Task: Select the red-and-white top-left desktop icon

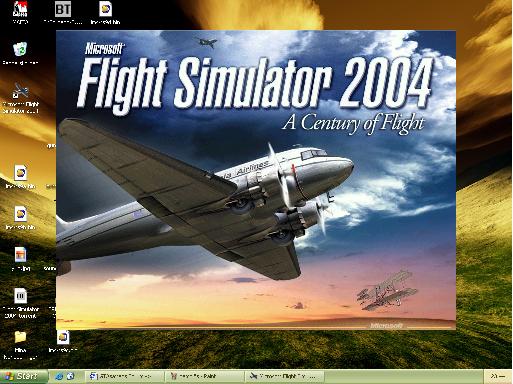Action: 20,13
